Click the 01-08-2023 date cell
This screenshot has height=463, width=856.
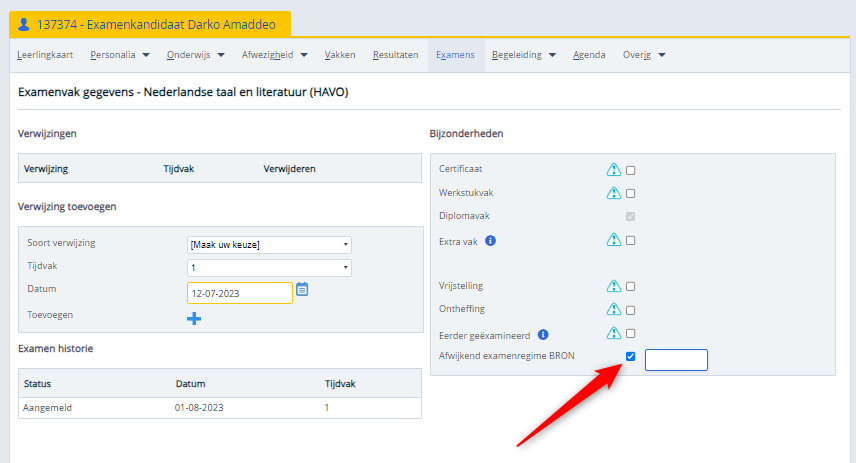199,408
